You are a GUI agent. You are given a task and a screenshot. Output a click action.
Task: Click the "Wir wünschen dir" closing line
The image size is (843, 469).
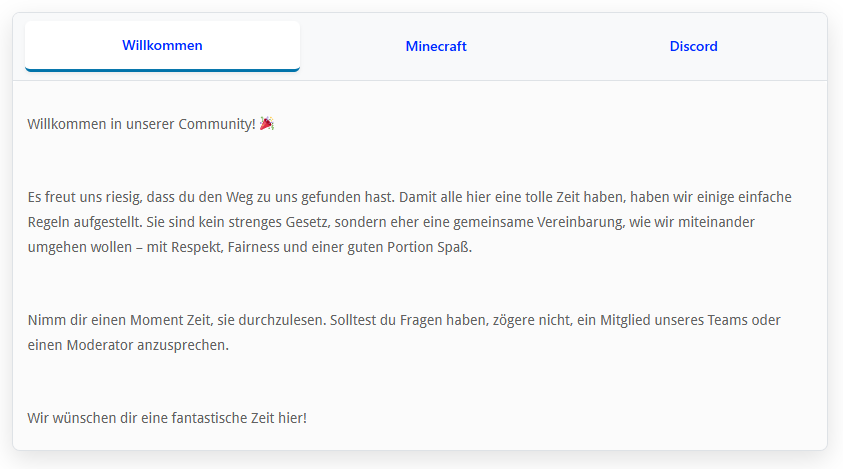point(167,416)
